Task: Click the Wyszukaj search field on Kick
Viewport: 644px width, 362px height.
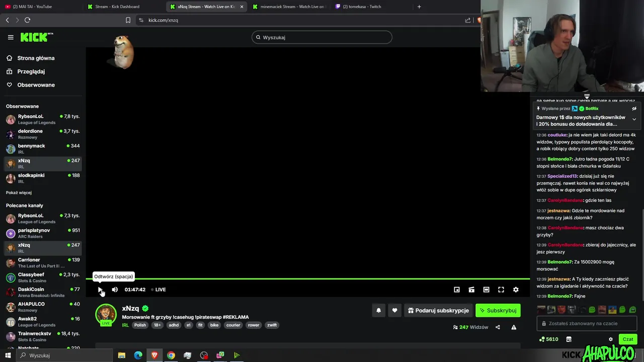Action: click(x=322, y=37)
